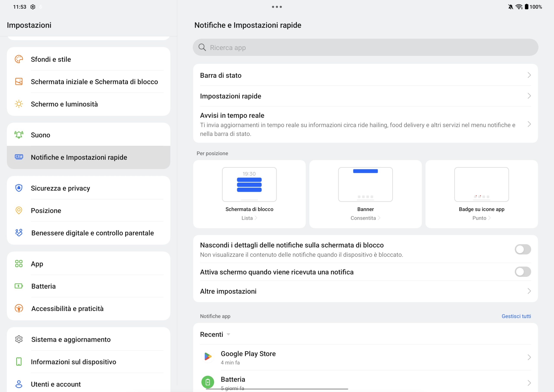Enable Attiva schermo quando viene ricevuta una notifica
The width and height of the screenshot is (554, 392).
pyautogui.click(x=523, y=272)
